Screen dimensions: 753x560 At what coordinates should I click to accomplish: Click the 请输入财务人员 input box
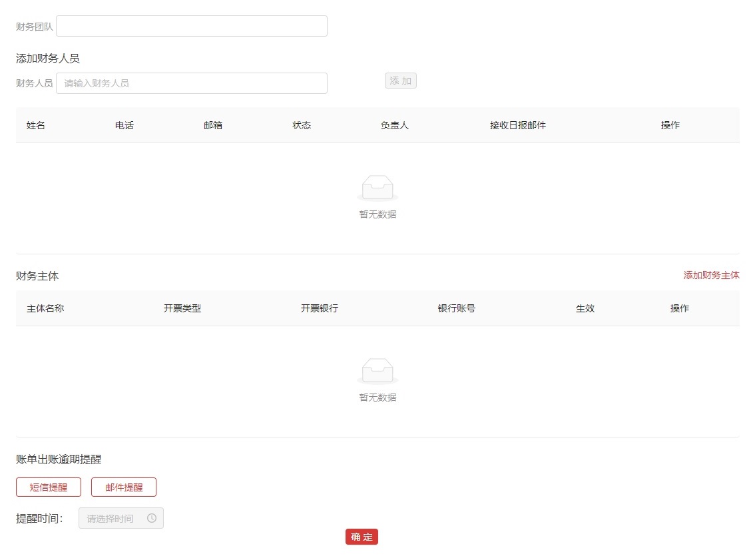click(x=192, y=83)
